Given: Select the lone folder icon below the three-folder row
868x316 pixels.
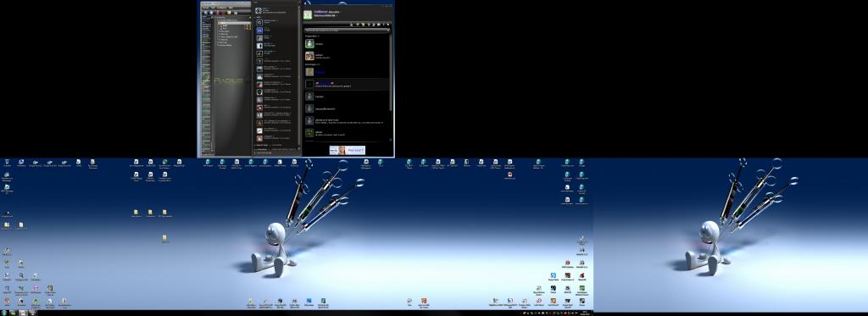Looking at the screenshot, I should point(165,238).
